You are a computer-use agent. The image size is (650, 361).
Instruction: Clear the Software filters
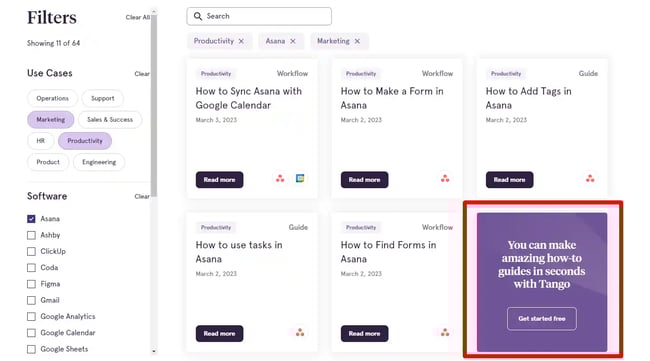tap(142, 196)
